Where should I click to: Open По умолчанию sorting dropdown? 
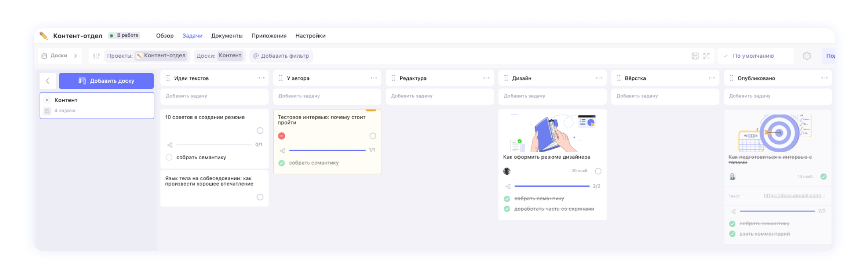(x=755, y=56)
